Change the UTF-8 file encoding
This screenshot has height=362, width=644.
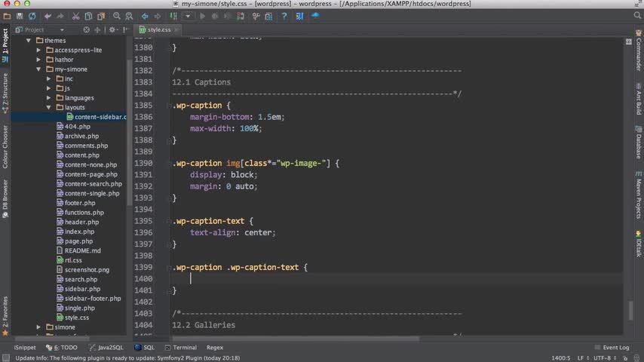(x=605, y=358)
